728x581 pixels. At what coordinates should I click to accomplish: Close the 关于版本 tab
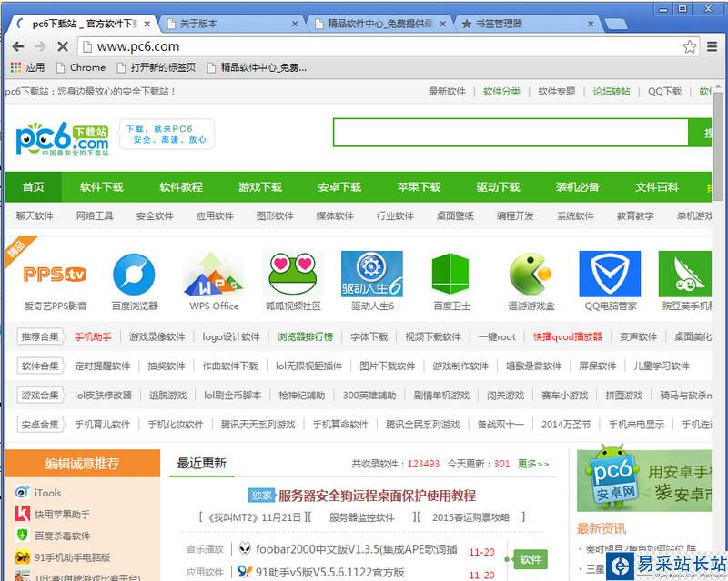(294, 24)
